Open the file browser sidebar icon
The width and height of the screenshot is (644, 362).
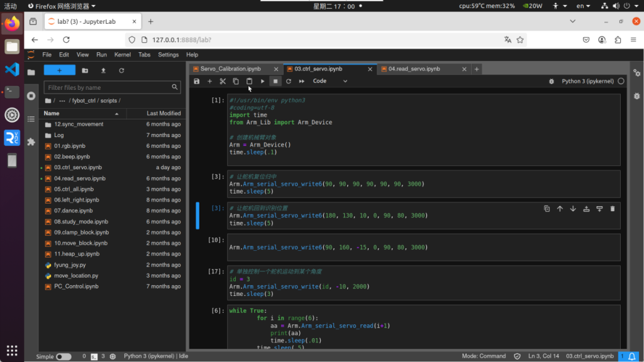click(x=31, y=72)
